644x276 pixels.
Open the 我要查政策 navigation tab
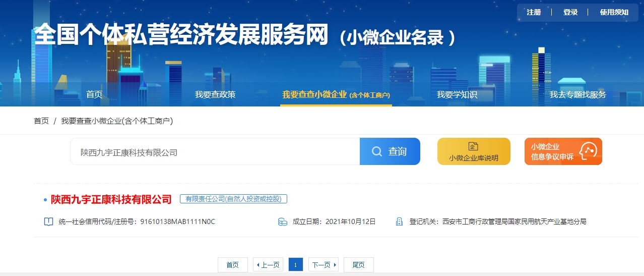point(215,94)
